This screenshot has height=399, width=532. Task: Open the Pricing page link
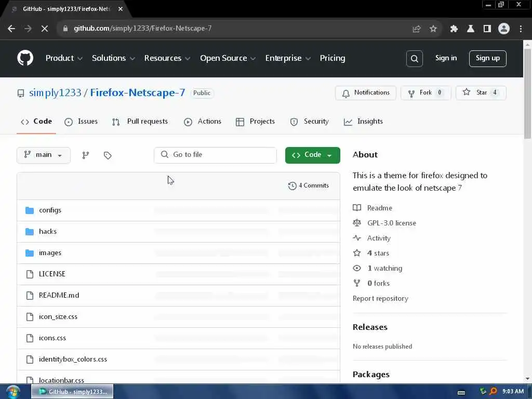point(332,58)
